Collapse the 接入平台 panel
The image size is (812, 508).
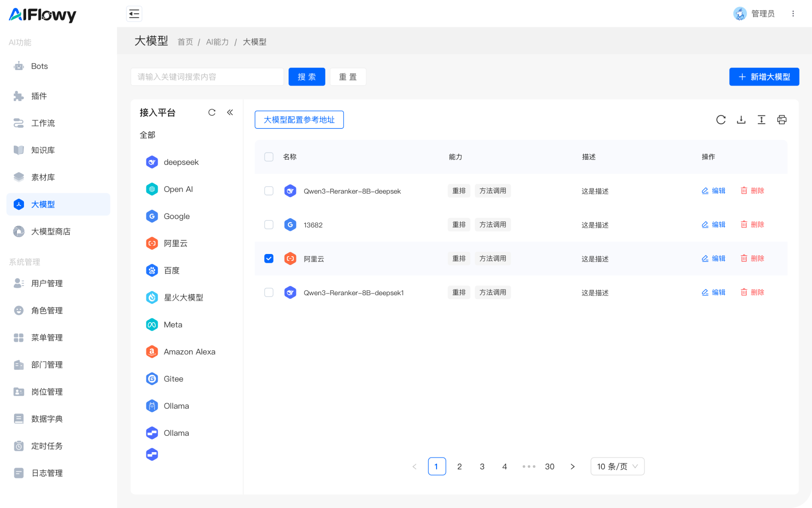tap(230, 112)
